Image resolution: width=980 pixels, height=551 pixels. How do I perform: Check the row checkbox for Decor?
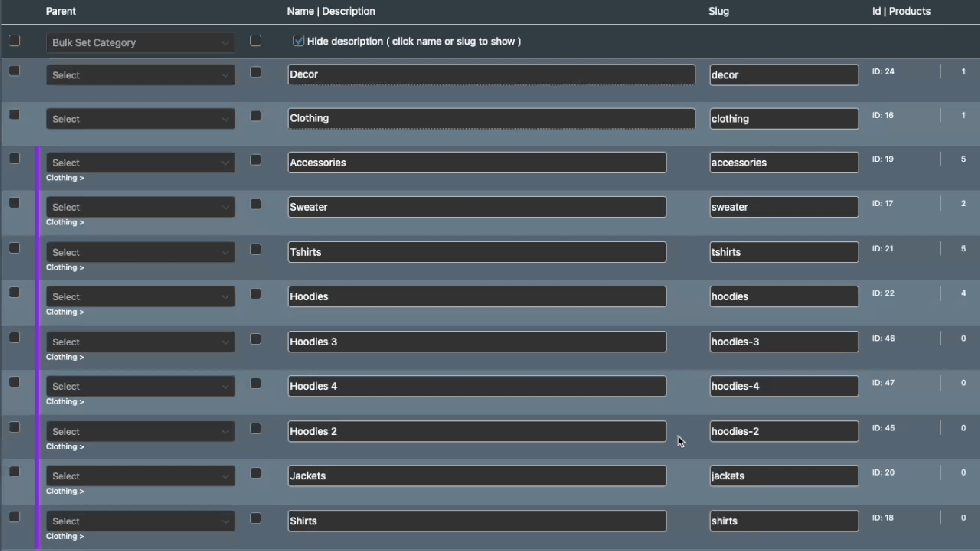14,71
